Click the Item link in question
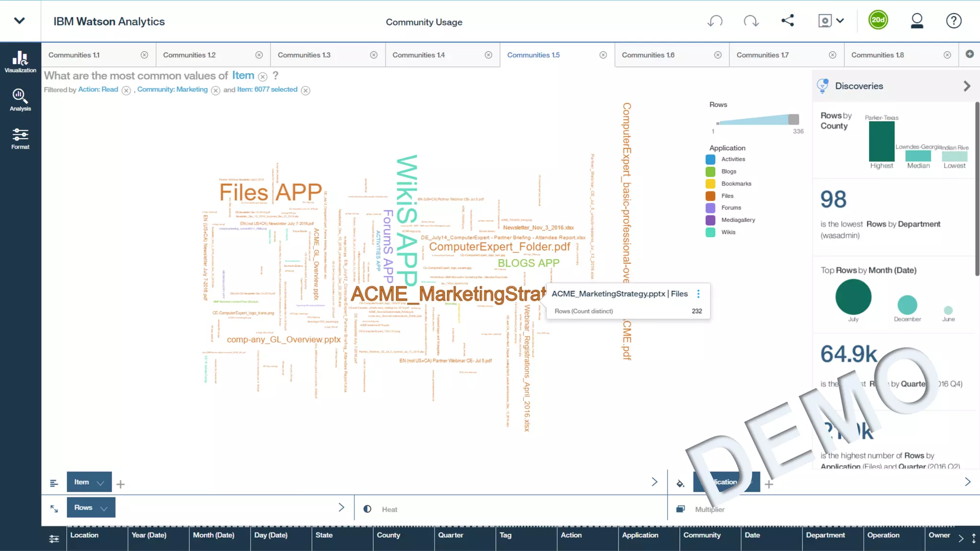This screenshot has width=980, height=551. click(243, 75)
